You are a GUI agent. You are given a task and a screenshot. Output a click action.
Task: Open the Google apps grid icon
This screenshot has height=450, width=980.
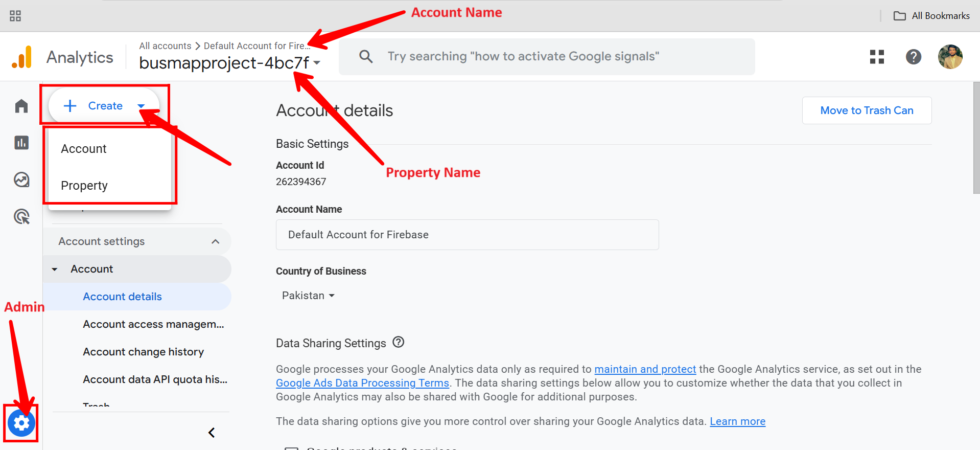pyautogui.click(x=877, y=57)
